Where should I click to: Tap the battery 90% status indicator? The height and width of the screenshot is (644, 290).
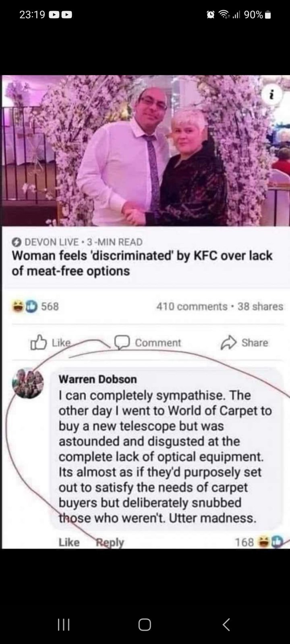point(258,15)
